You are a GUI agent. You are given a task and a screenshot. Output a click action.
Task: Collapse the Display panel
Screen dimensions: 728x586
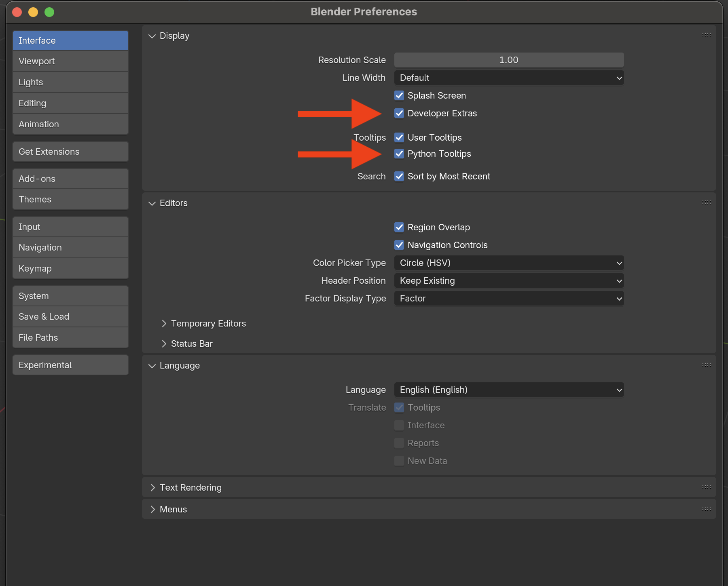click(x=152, y=36)
